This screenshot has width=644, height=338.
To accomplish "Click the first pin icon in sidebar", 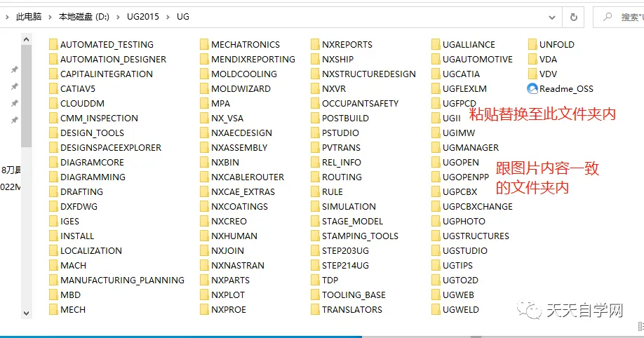I will (x=14, y=70).
